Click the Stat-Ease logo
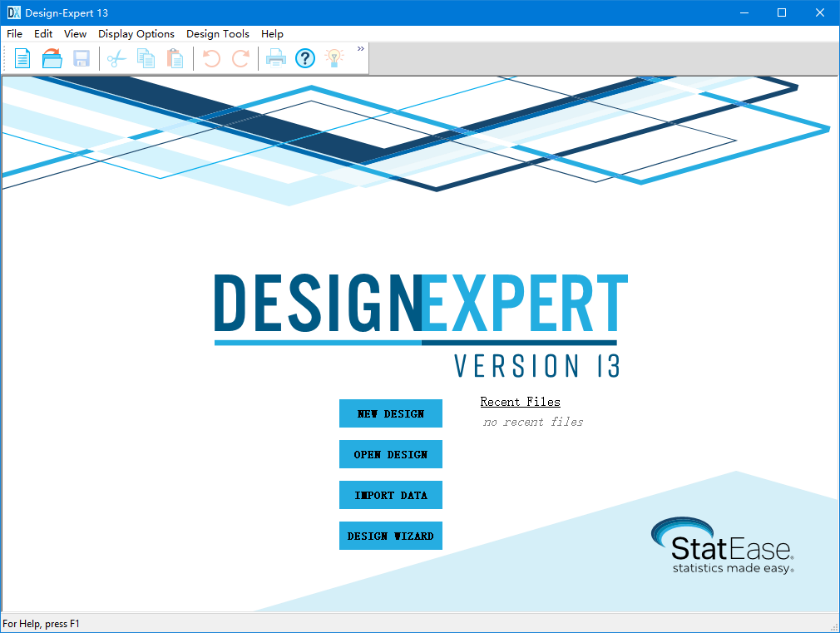Image resolution: width=840 pixels, height=633 pixels. click(723, 546)
